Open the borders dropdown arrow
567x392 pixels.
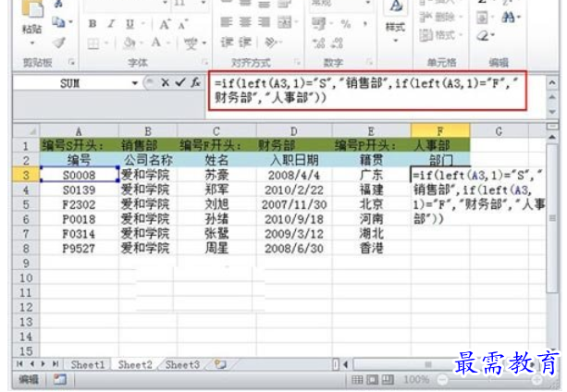coord(106,43)
